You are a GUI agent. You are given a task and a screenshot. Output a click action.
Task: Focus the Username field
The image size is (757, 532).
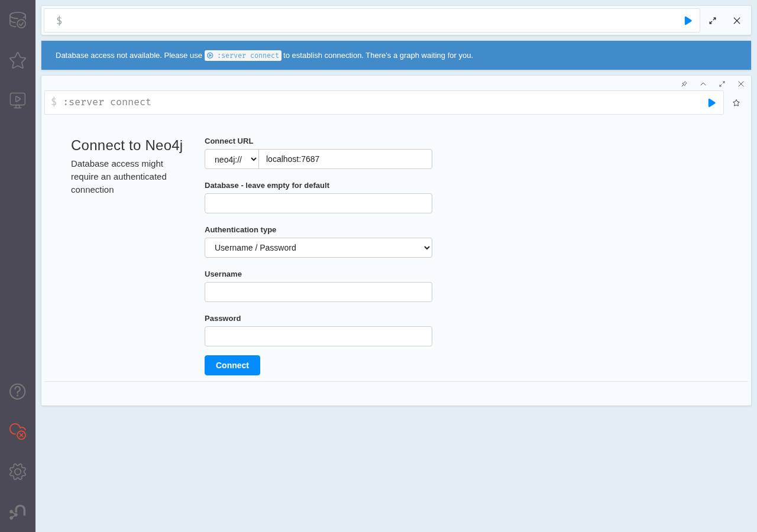pyautogui.click(x=318, y=292)
